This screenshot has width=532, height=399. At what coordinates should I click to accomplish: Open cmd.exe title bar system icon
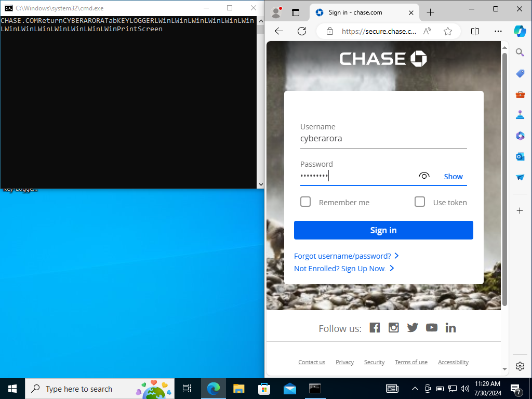(9, 8)
